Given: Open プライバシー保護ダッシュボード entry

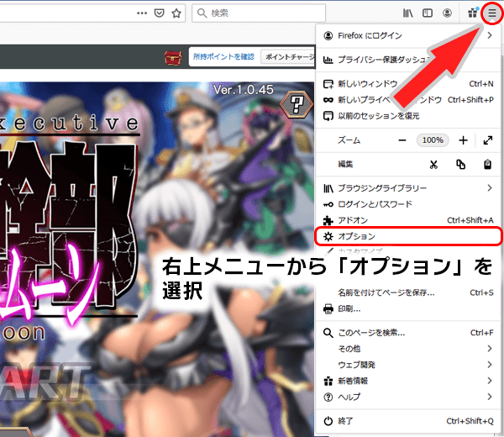Looking at the screenshot, I should (x=408, y=60).
